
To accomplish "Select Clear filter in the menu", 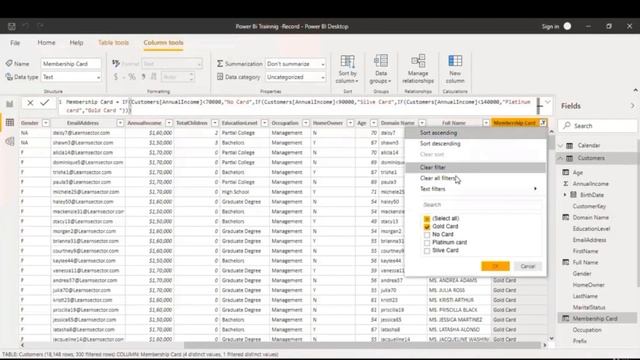I will click(x=476, y=167).
